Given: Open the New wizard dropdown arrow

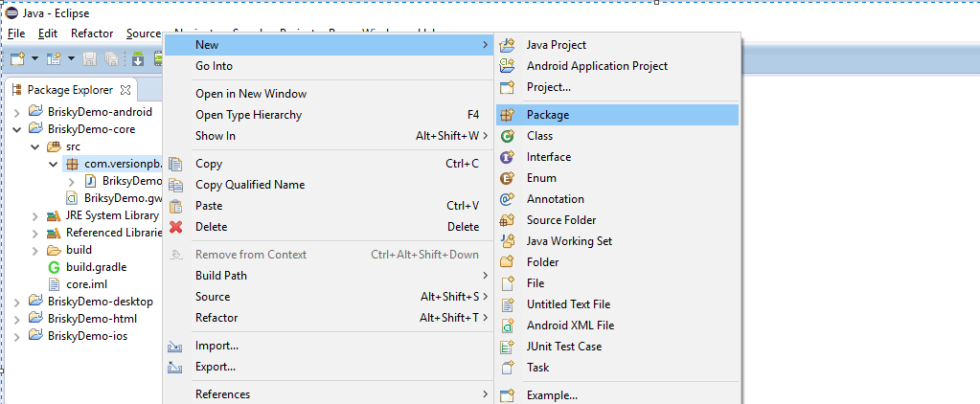Looking at the screenshot, I should tap(35, 58).
